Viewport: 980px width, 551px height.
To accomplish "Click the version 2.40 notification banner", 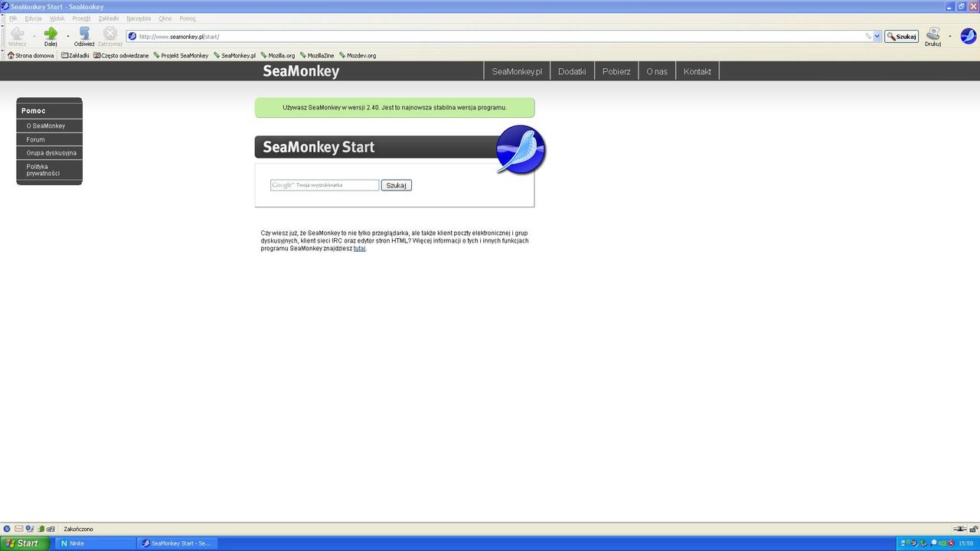I will (x=394, y=107).
